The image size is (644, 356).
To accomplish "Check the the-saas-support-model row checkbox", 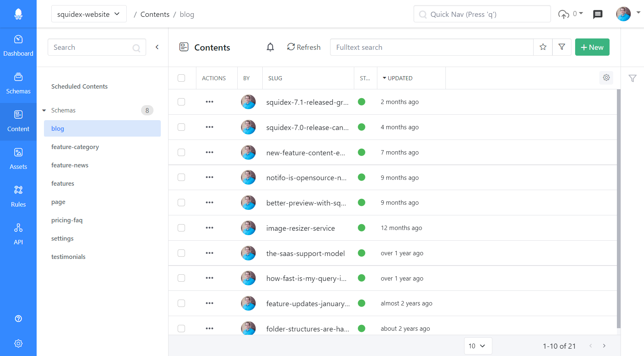I will 181,253.
